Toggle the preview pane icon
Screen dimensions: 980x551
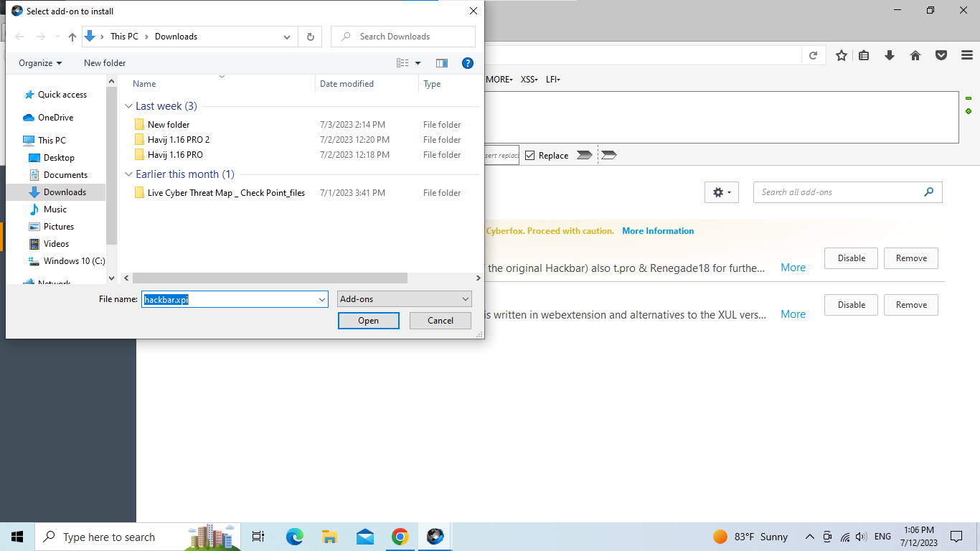(442, 63)
